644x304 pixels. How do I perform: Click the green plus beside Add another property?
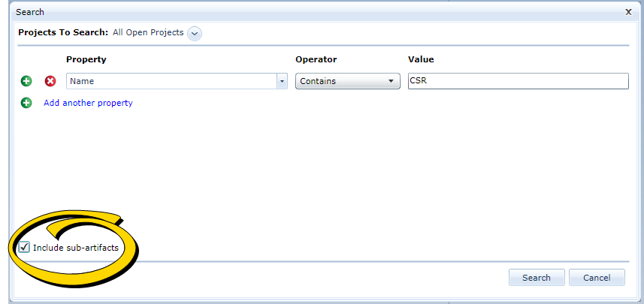(26, 103)
